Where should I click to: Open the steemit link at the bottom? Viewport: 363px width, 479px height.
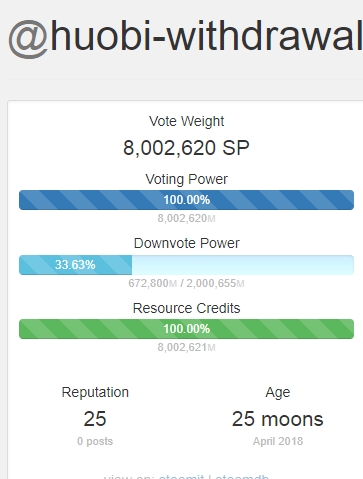coord(181,477)
